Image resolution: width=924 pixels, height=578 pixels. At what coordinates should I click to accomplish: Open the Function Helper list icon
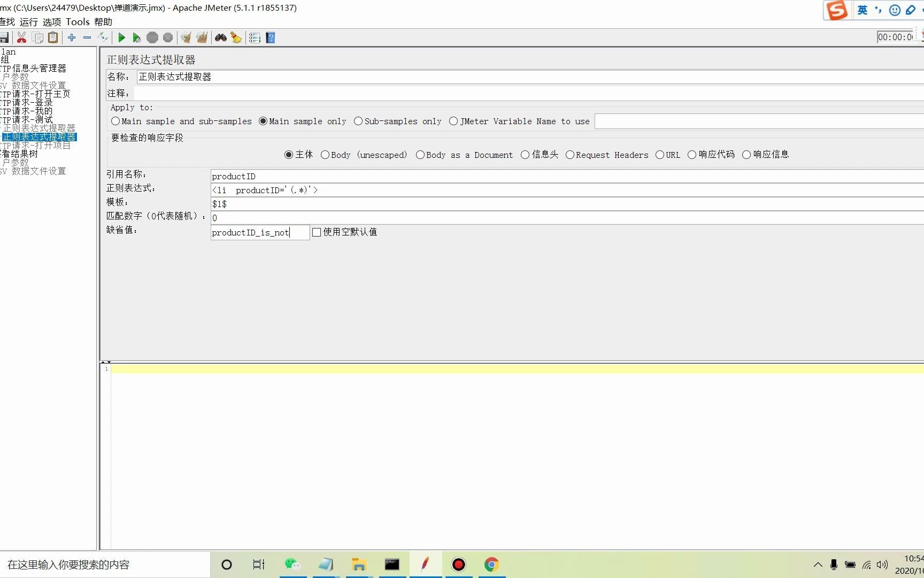255,37
